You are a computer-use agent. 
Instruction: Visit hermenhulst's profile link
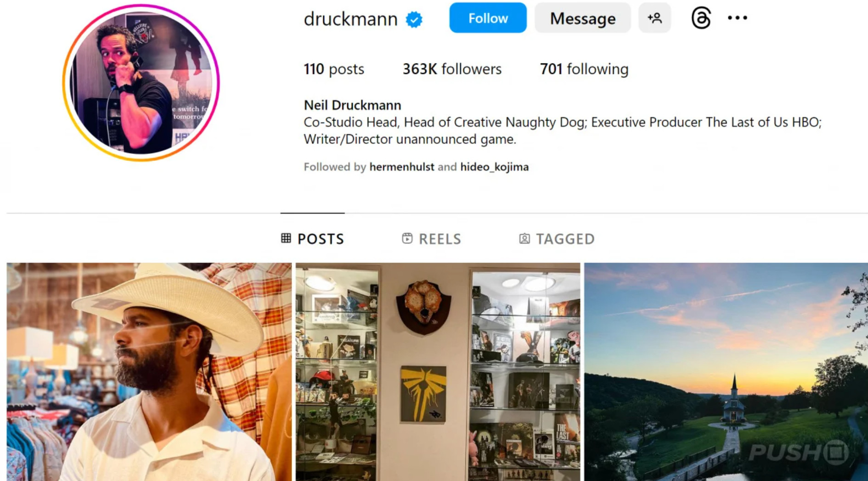[x=401, y=167]
